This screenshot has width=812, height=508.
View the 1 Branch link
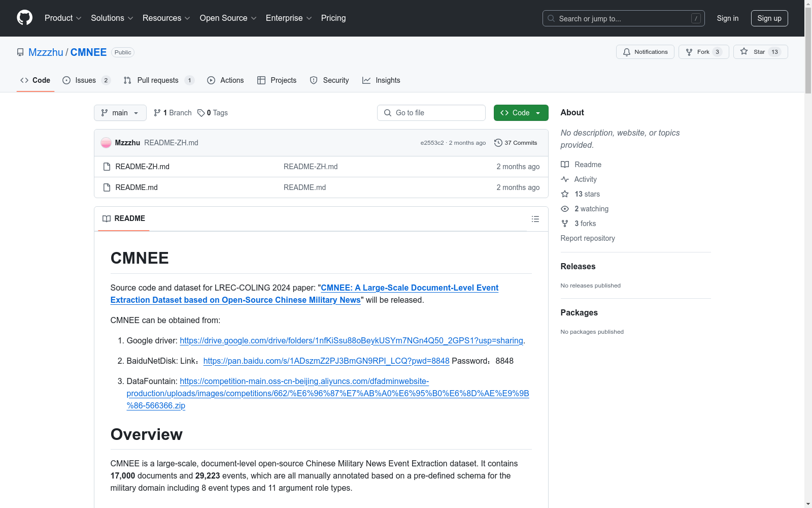pyautogui.click(x=173, y=113)
